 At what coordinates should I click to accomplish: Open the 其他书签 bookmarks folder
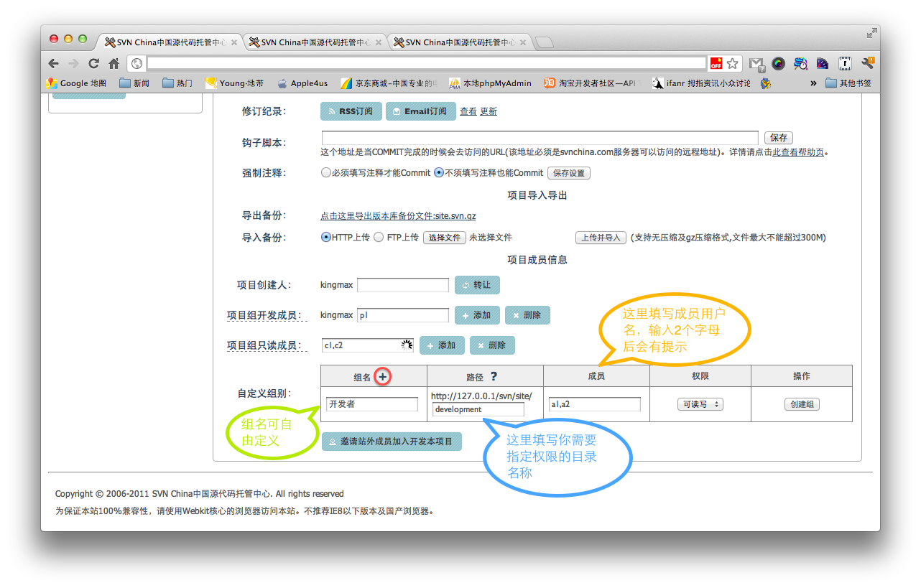point(848,83)
